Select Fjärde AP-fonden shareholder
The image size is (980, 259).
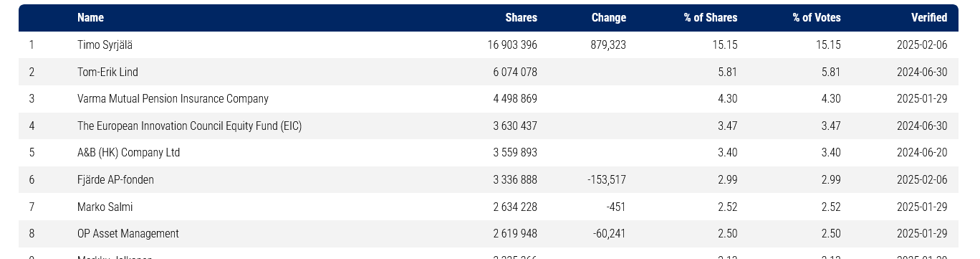tap(115, 180)
